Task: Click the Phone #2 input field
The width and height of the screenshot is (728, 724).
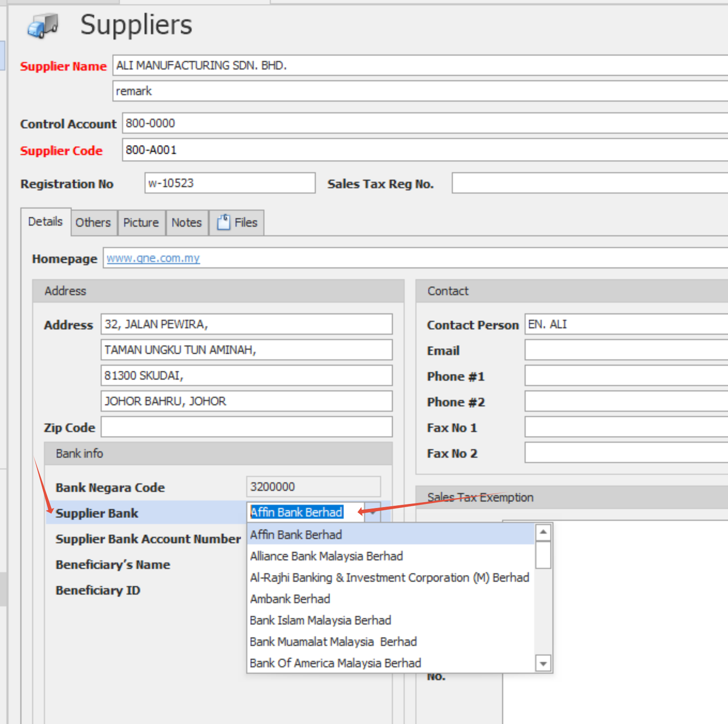Action: click(x=626, y=401)
